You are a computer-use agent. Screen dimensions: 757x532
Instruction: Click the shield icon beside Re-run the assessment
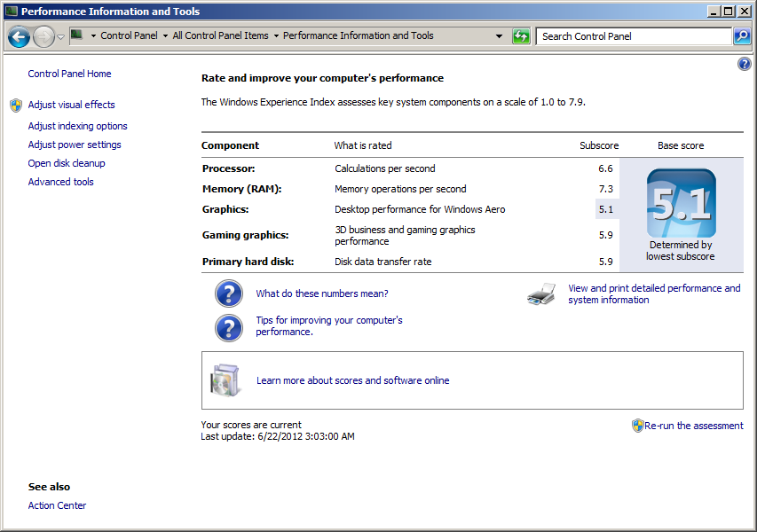point(638,426)
